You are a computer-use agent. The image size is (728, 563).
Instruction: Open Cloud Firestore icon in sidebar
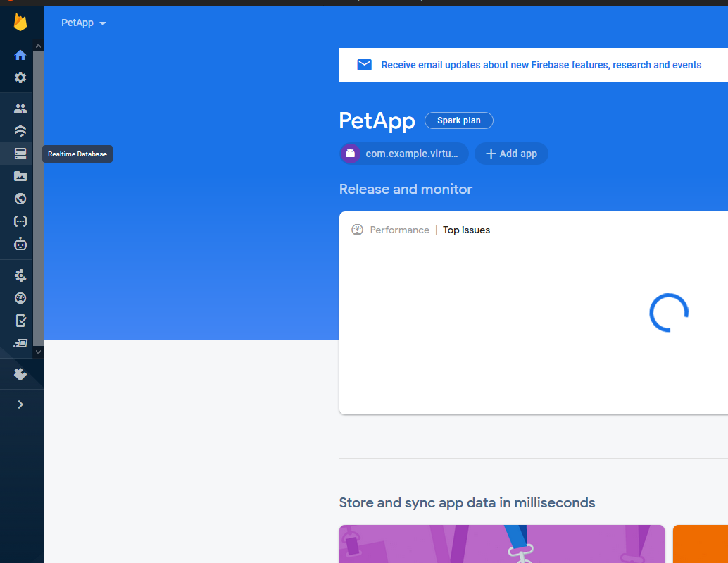pyautogui.click(x=20, y=131)
